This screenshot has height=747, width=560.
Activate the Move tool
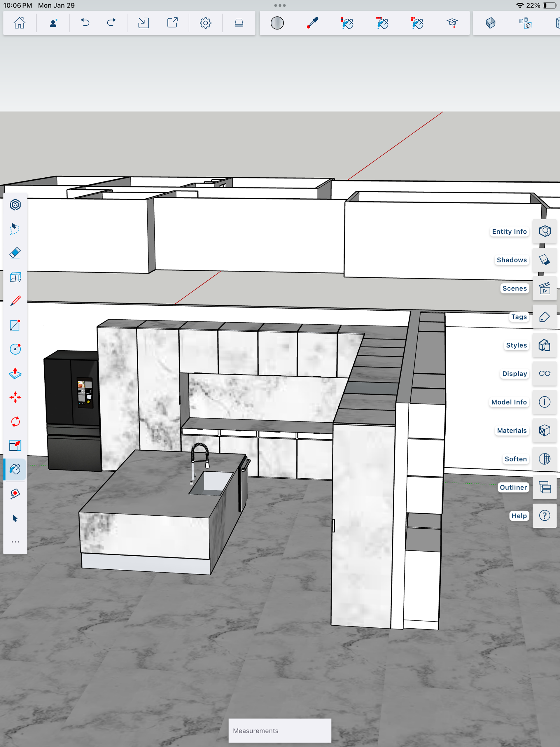[x=15, y=397]
